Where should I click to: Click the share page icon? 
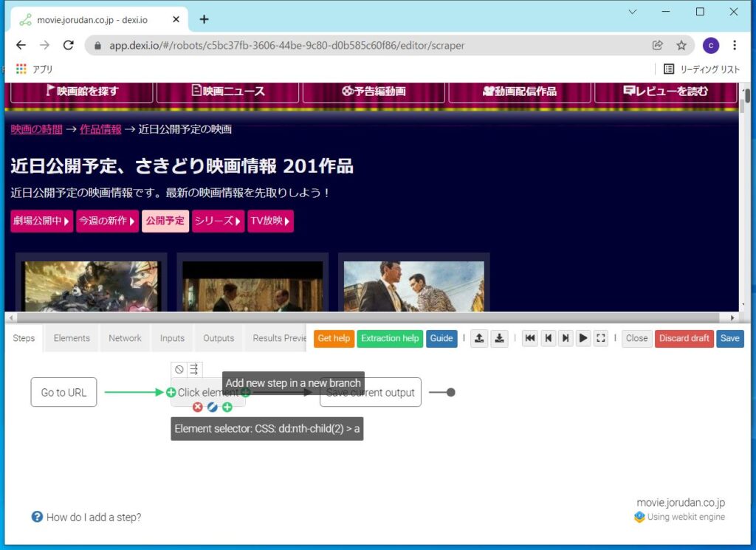(x=657, y=45)
